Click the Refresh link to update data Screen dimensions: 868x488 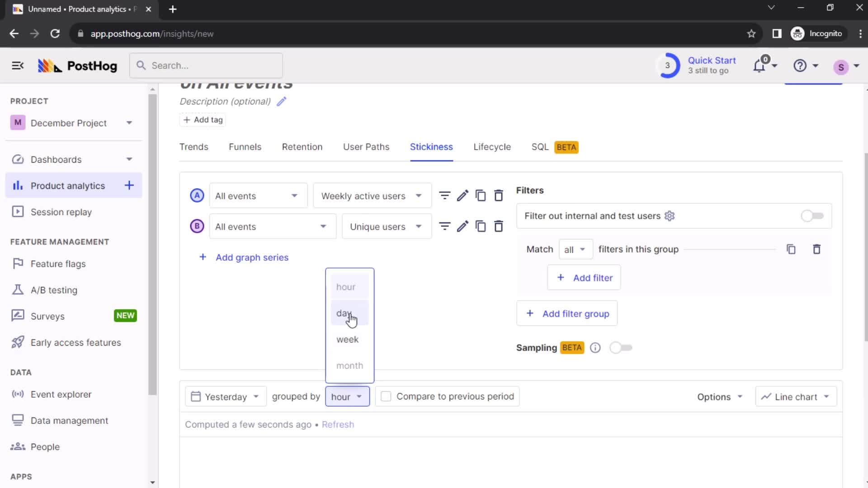click(338, 424)
